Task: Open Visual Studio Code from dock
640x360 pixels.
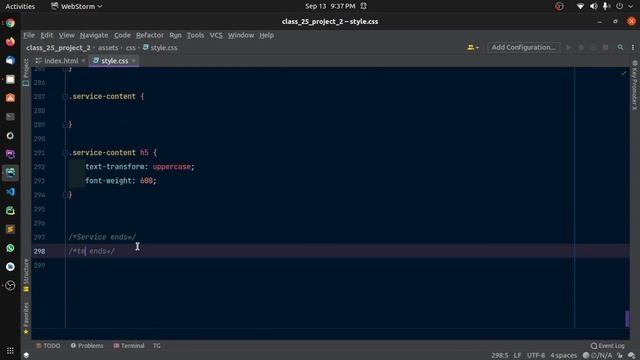Action: (x=10, y=192)
